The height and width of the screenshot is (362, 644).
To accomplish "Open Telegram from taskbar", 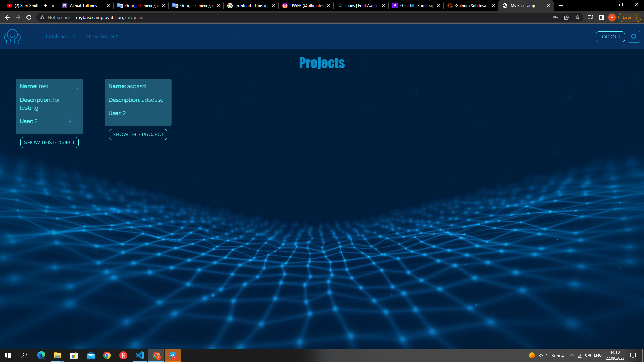I will click(x=173, y=355).
